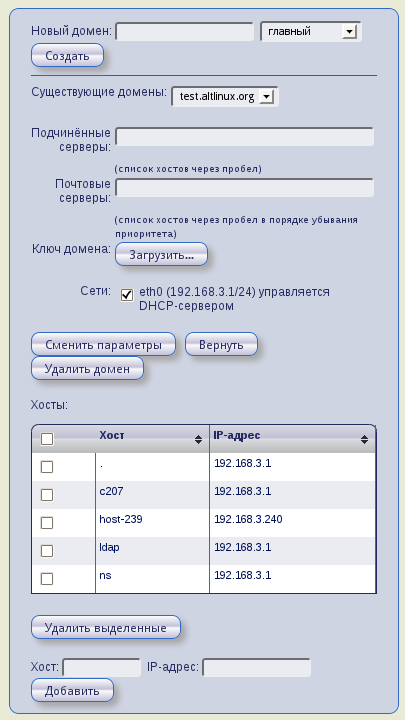405x720 pixels.
Task: Click Загрузить... for domain key
Action: 161,255
